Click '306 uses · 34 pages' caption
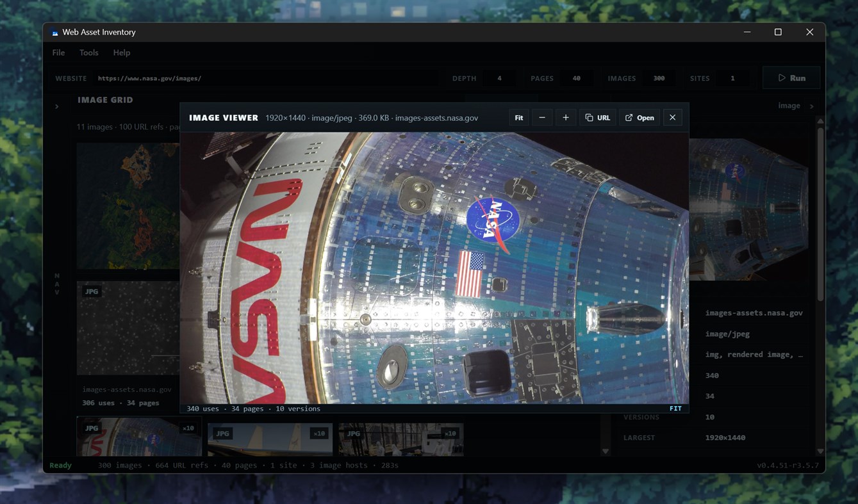 tap(120, 403)
